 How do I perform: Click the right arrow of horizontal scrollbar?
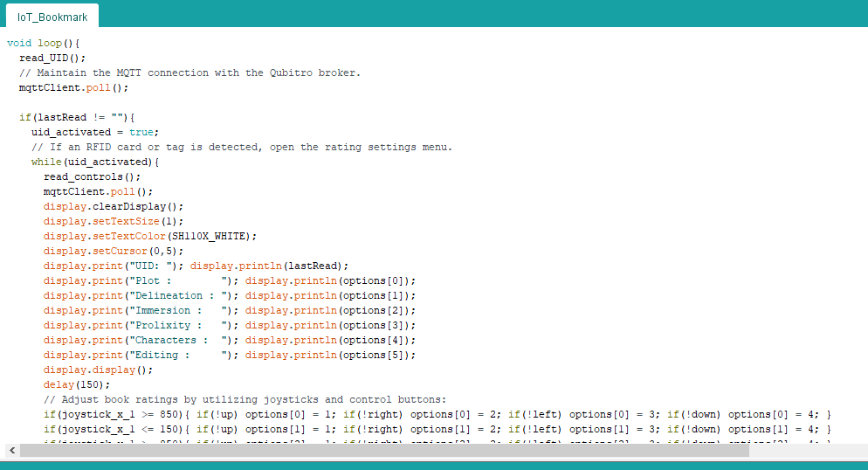coord(857,450)
